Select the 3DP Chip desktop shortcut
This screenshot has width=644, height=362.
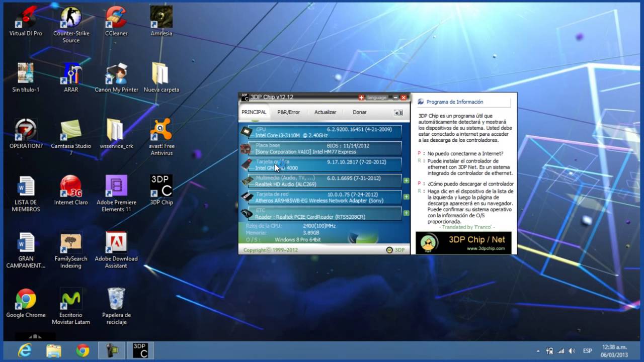162,191
